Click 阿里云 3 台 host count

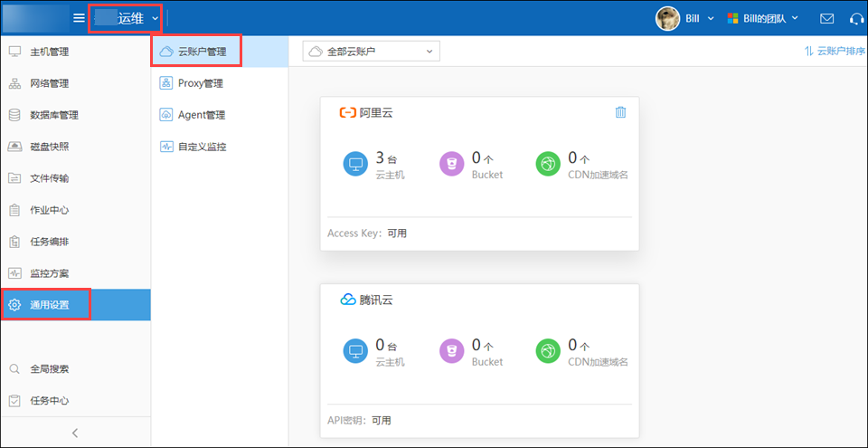[x=386, y=158]
